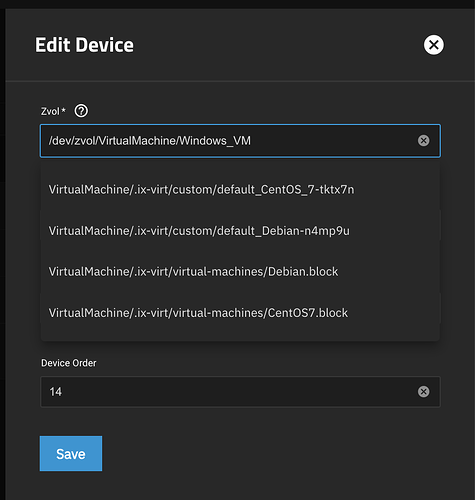The width and height of the screenshot is (475, 500).
Task: Choose the default_Debian-n4mp9u zvol option
Action: (x=240, y=231)
